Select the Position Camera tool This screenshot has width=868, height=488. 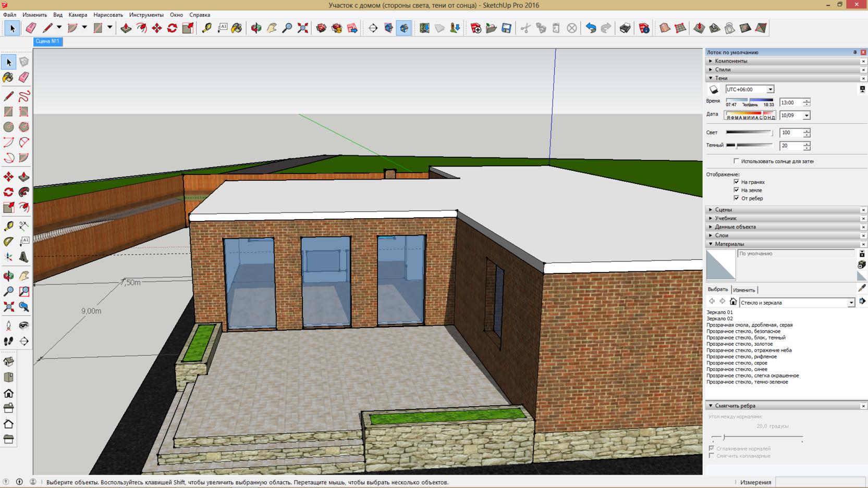click(x=8, y=326)
